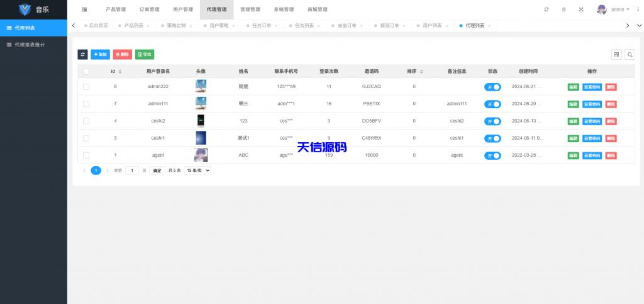
Task: Click the page number jump input field
Action: coord(132,171)
